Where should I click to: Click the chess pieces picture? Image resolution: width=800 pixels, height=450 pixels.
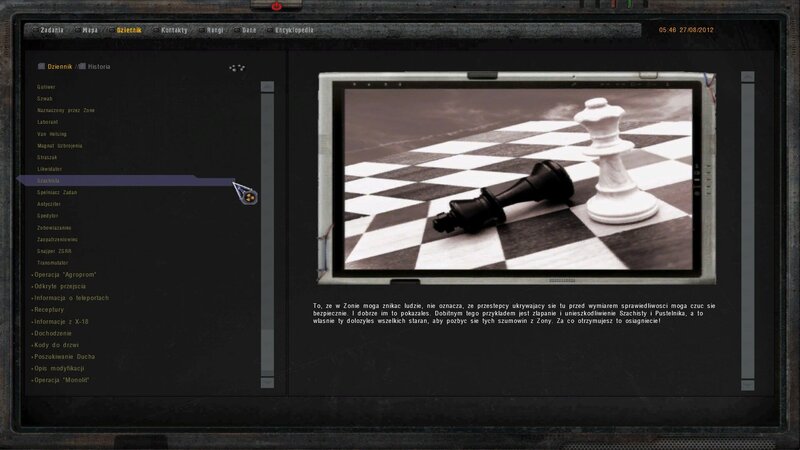[517, 177]
